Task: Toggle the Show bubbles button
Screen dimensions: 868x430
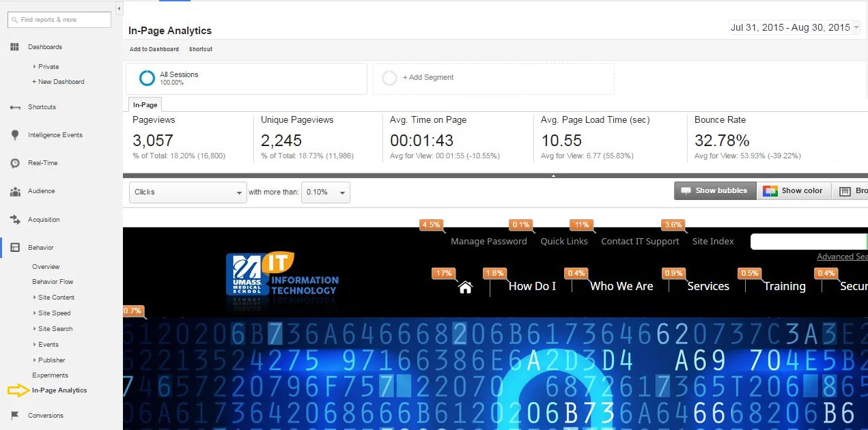Action: 715,191
